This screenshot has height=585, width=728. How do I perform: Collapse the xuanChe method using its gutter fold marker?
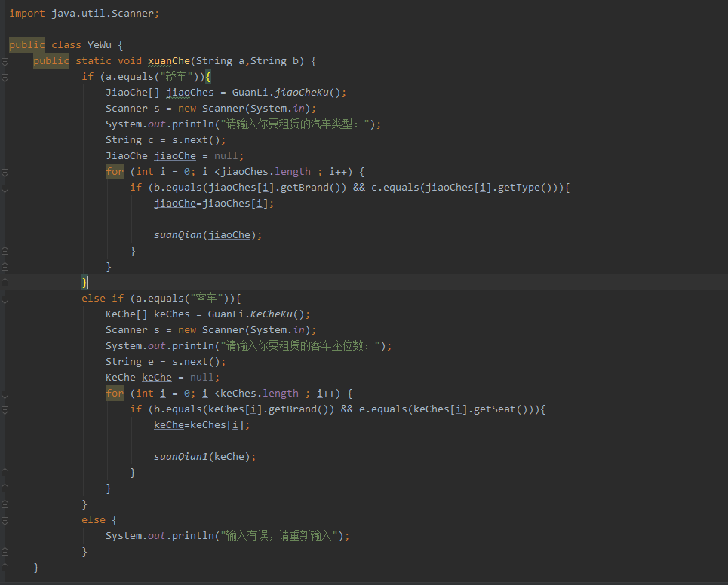click(x=5, y=61)
